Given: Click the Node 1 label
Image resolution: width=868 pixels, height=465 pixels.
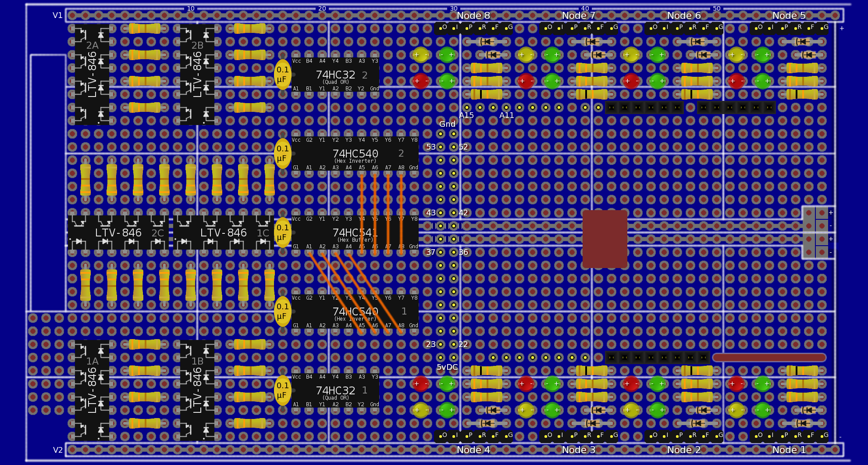Looking at the screenshot, I should (x=789, y=450).
